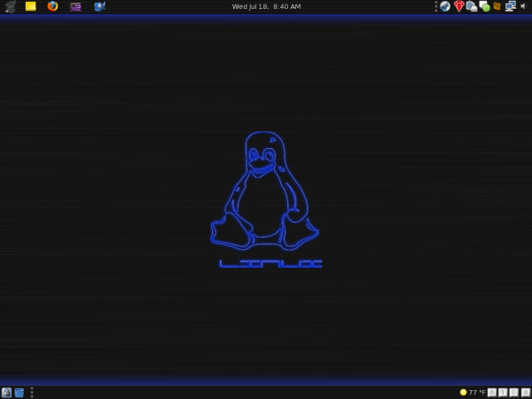
Task: Open the network monitors tray icon
Action: coord(511,6)
